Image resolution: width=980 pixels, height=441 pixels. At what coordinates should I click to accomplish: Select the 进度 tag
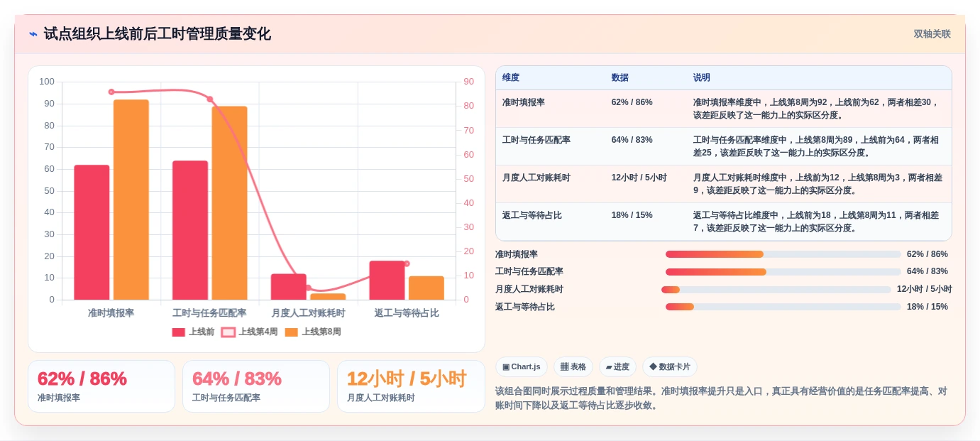pyautogui.click(x=617, y=366)
